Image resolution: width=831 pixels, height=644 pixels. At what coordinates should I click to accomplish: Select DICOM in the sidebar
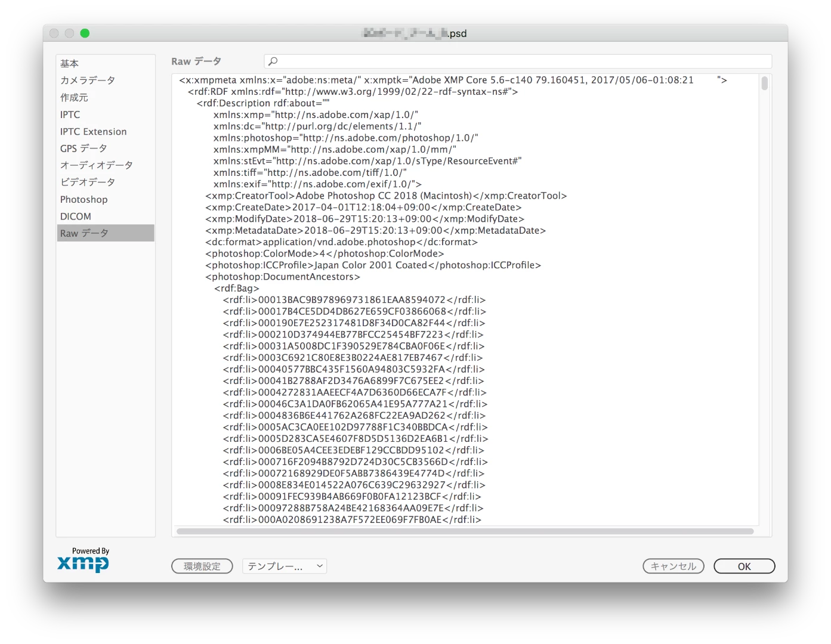pyautogui.click(x=106, y=216)
